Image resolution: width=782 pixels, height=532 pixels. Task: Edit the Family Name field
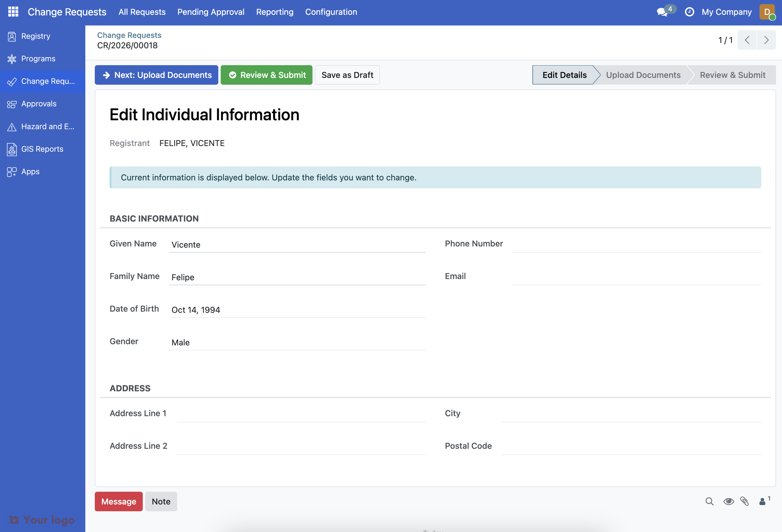[297, 277]
